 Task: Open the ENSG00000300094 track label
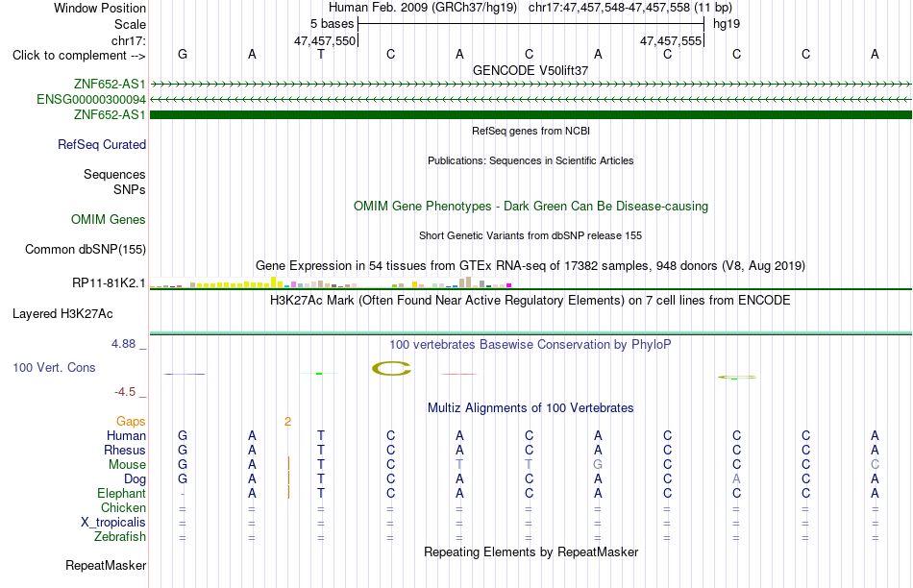(91, 100)
